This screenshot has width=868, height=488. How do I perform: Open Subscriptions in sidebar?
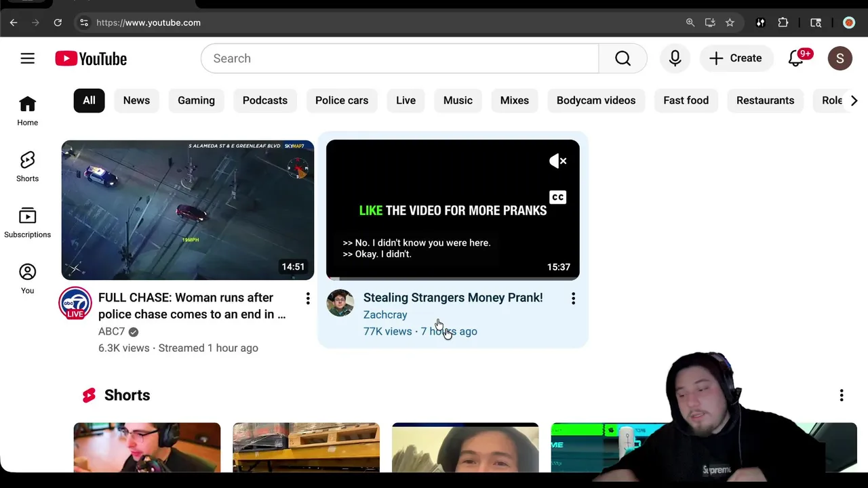click(x=27, y=223)
